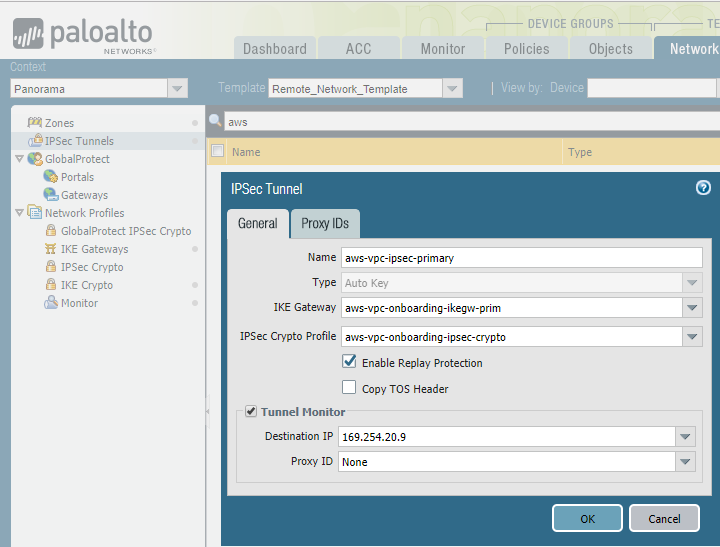Click the Monitor profile icon

point(51,303)
